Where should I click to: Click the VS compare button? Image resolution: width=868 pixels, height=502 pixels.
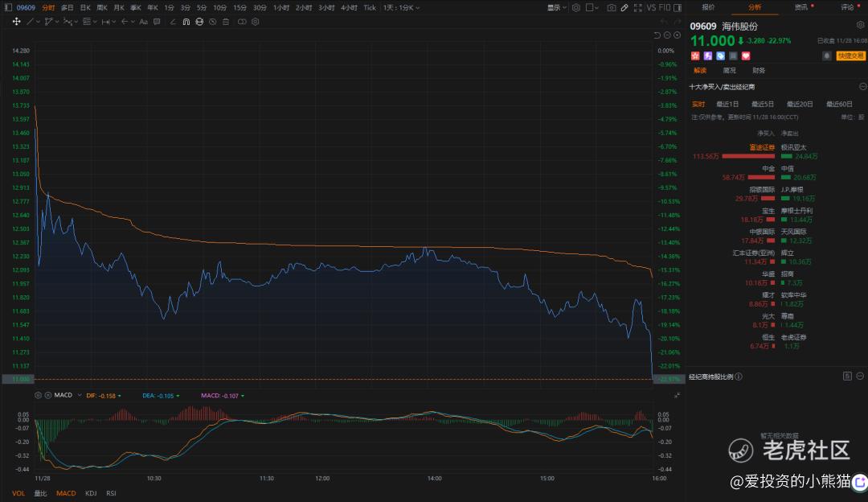[651, 8]
